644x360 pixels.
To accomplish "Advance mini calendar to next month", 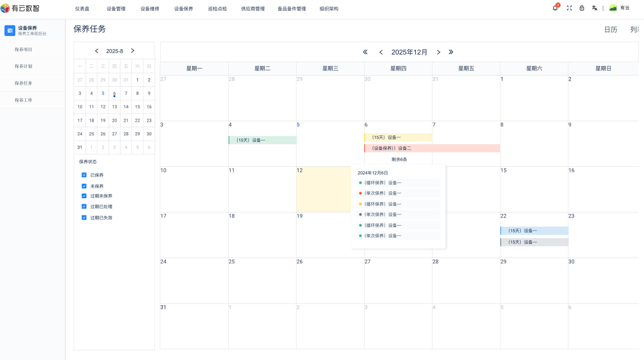I will (x=132, y=51).
